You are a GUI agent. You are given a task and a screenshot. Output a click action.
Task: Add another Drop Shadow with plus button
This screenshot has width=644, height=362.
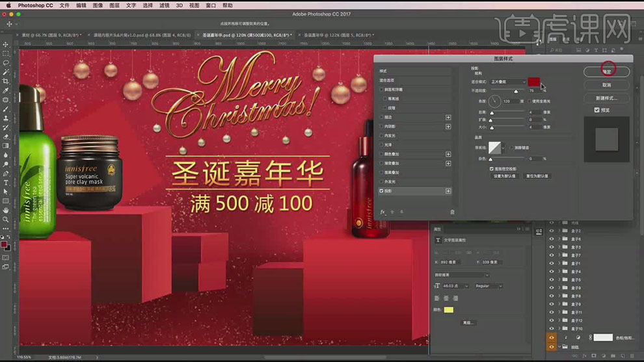click(448, 191)
